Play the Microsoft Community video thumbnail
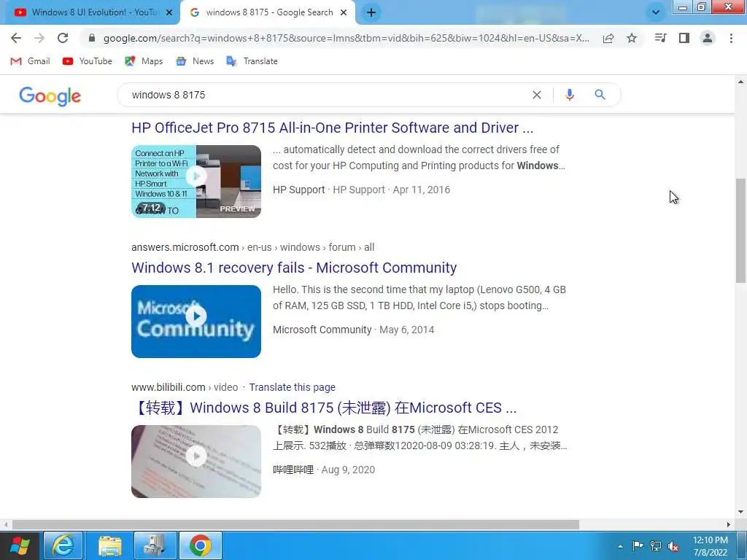This screenshot has width=747, height=560. (196, 322)
